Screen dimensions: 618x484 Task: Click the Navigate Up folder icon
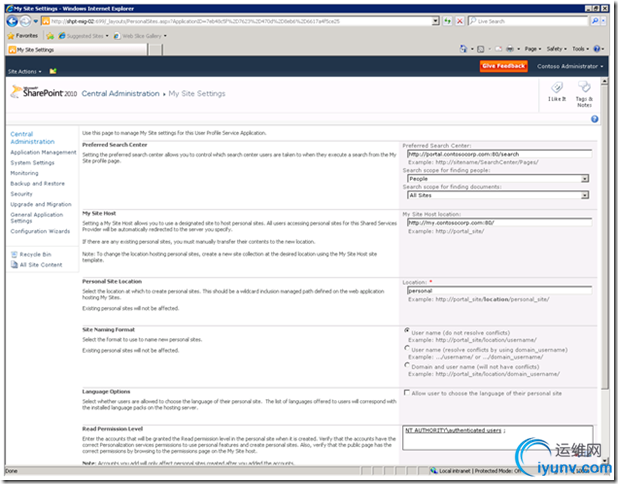click(53, 71)
